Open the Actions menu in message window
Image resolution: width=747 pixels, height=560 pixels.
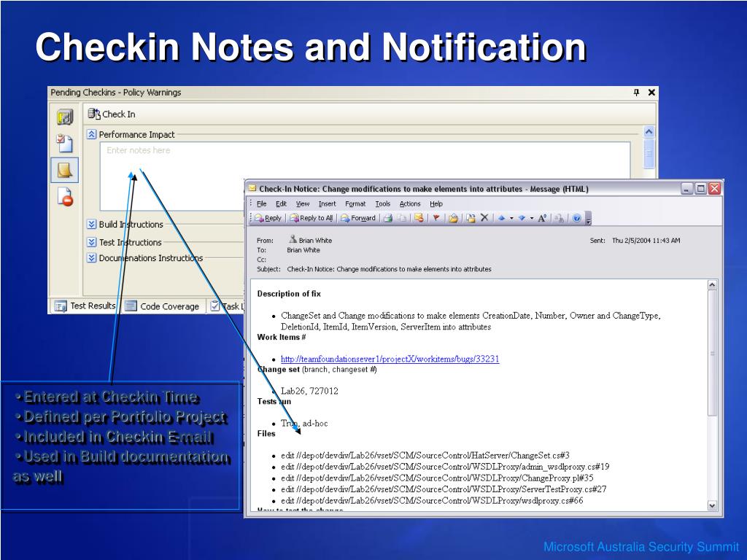(x=410, y=204)
